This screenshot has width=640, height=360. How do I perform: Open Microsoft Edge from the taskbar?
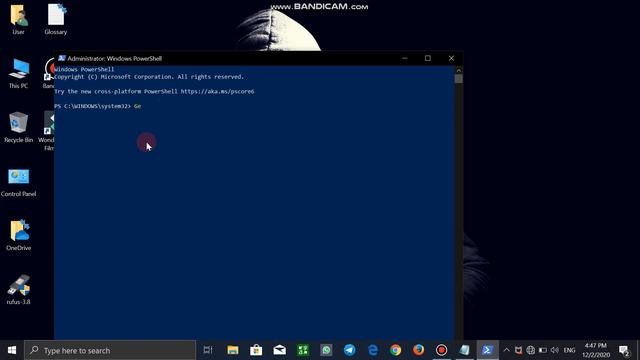pos(373,350)
